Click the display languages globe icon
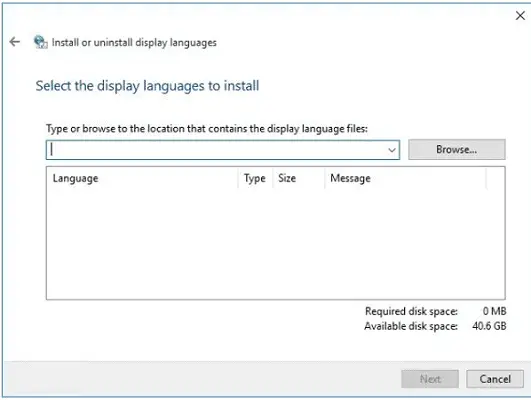531x400 pixels. click(41, 42)
